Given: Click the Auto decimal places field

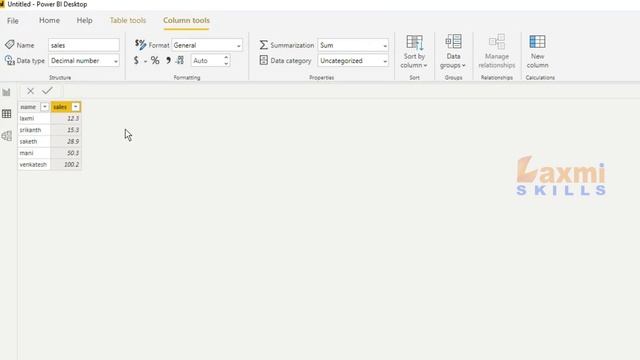Looking at the screenshot, I should tap(207, 60).
